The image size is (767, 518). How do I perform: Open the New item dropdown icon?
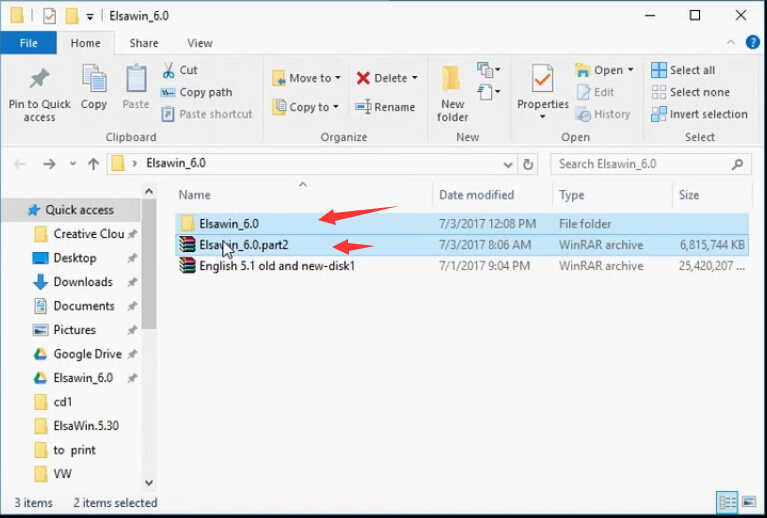[x=488, y=70]
